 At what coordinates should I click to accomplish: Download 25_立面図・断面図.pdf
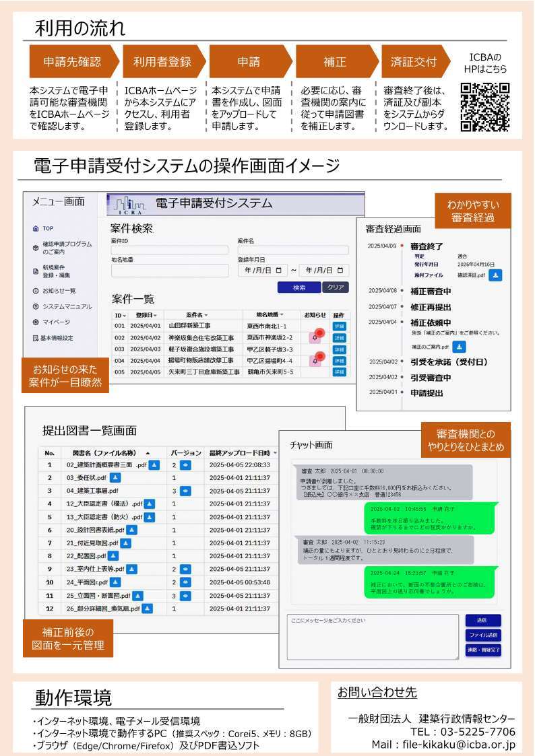[x=137, y=596]
